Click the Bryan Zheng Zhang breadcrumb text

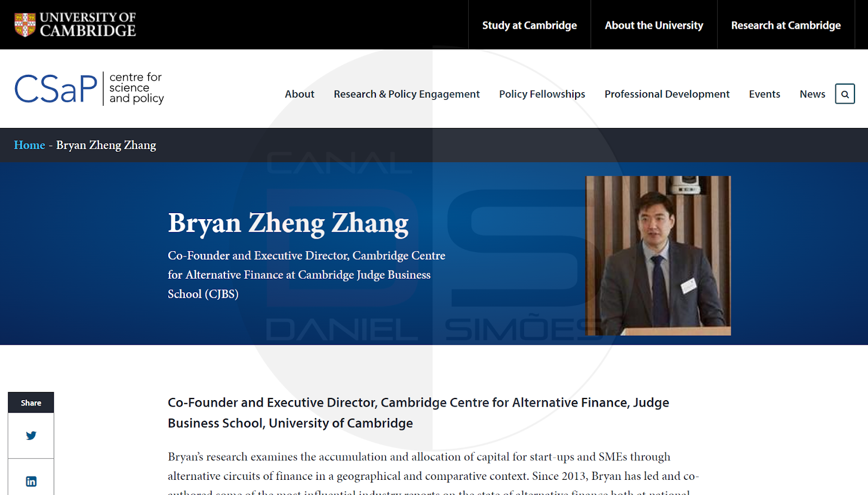click(106, 145)
